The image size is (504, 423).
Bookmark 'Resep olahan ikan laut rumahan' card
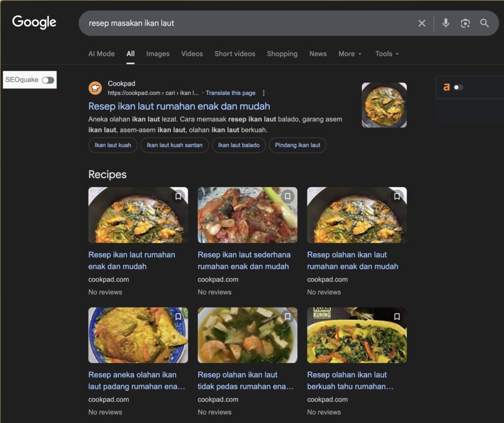(397, 196)
